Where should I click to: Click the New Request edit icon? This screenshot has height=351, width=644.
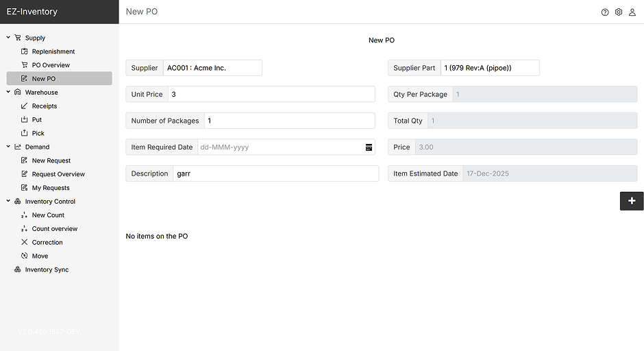click(24, 160)
